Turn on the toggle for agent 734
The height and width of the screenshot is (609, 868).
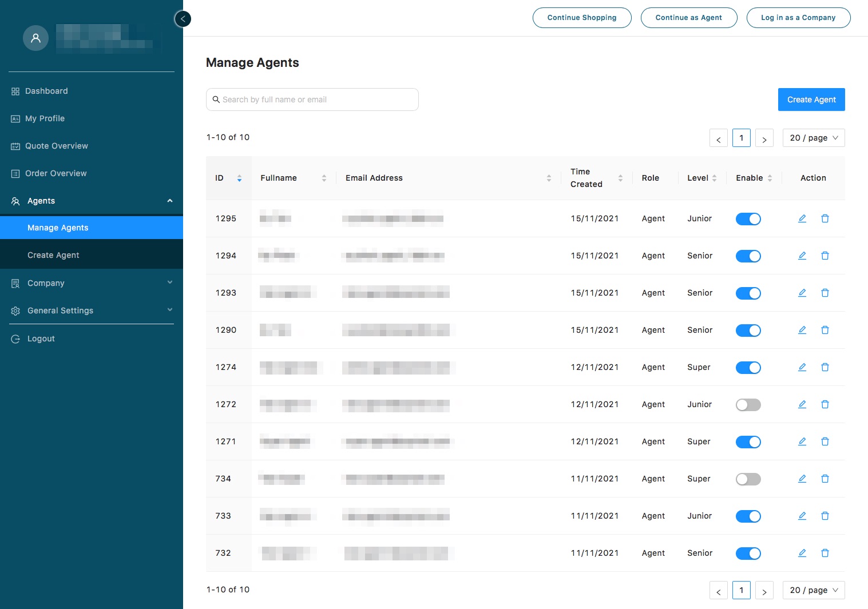(748, 479)
